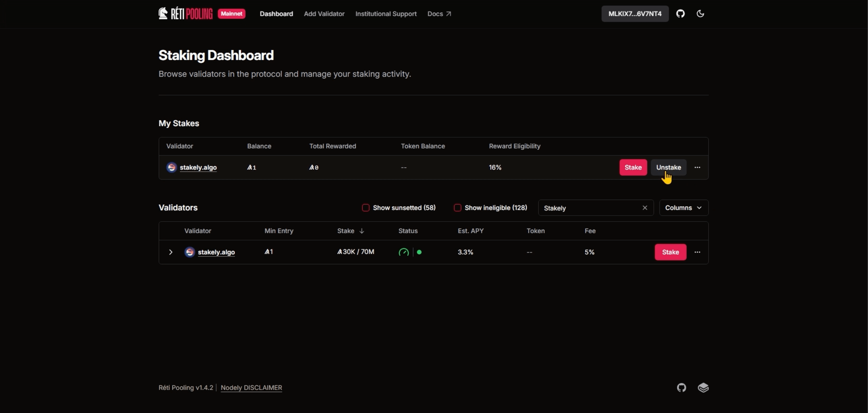Open the Columns dropdown
Screen dimensions: 868x413
tap(683, 208)
